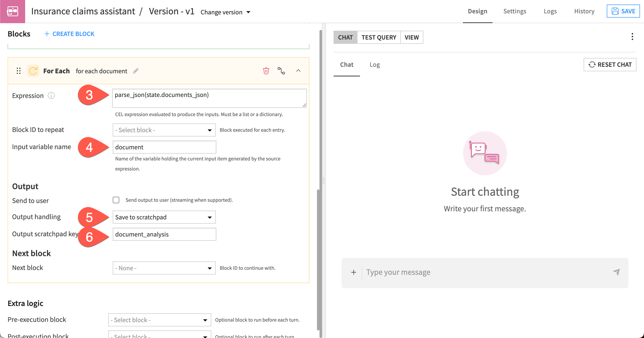Delete the For Each block

(x=266, y=71)
